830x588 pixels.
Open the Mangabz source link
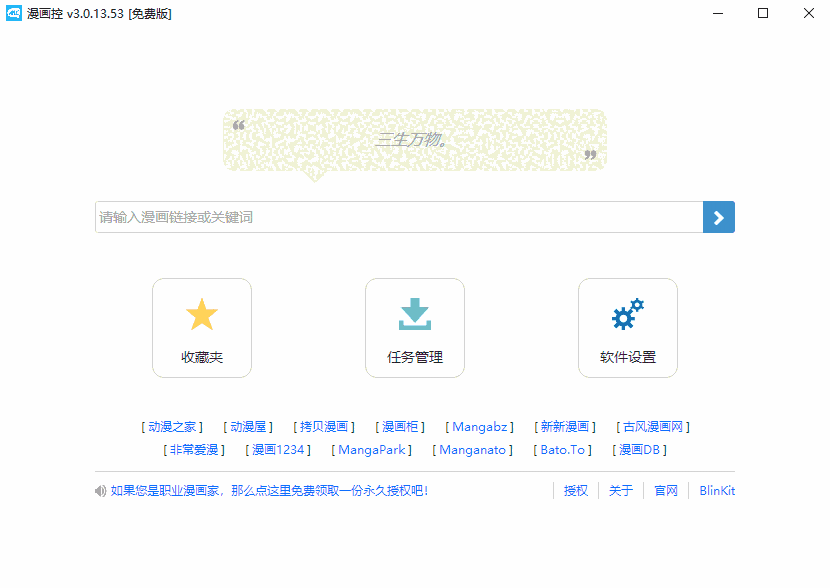pyautogui.click(x=478, y=426)
